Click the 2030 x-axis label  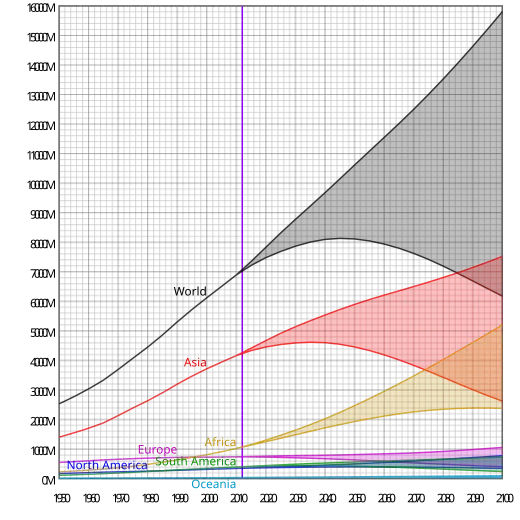[298, 498]
